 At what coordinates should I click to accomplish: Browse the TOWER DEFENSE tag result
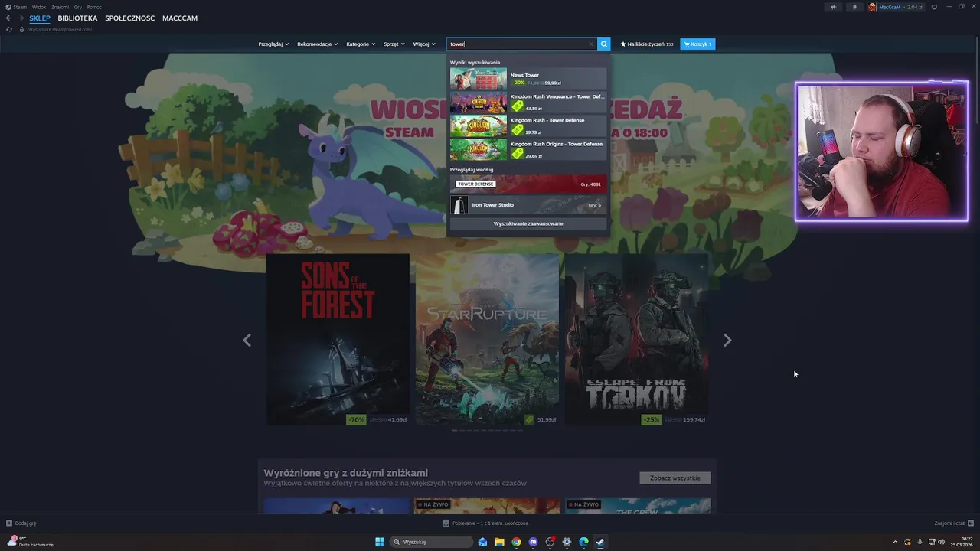tap(528, 184)
